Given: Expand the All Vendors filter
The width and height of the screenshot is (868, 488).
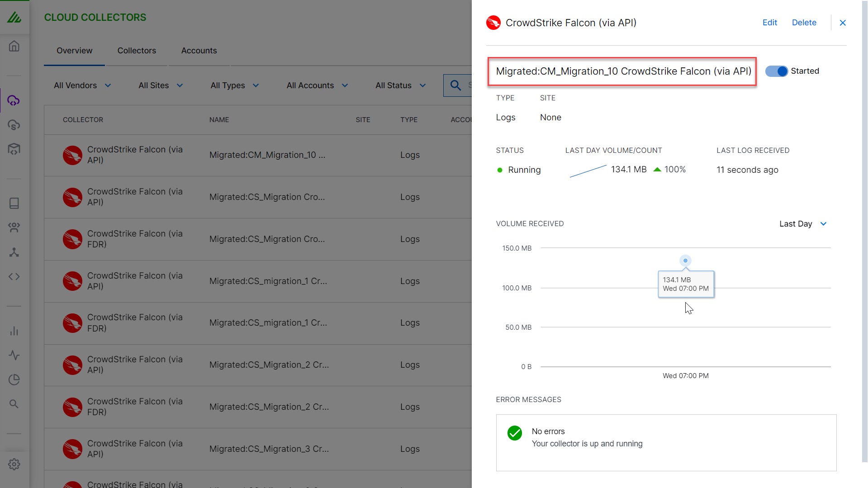Looking at the screenshot, I should [82, 85].
